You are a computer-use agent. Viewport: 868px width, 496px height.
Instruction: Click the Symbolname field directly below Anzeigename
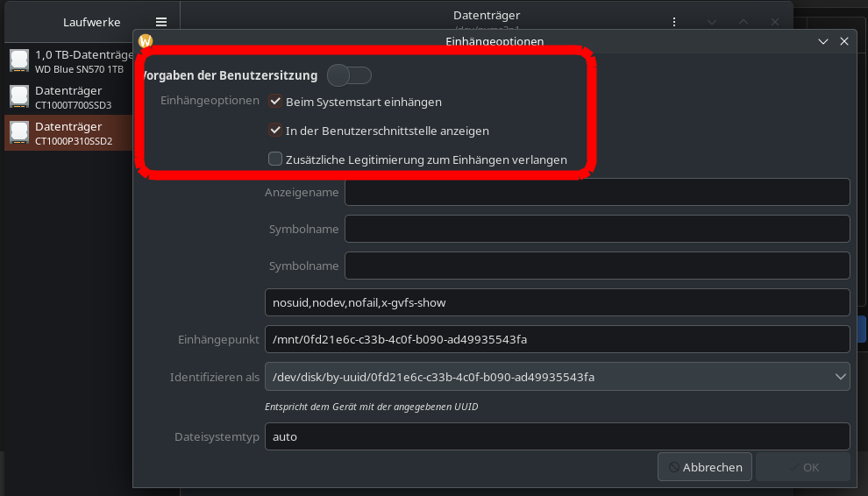[x=597, y=229]
